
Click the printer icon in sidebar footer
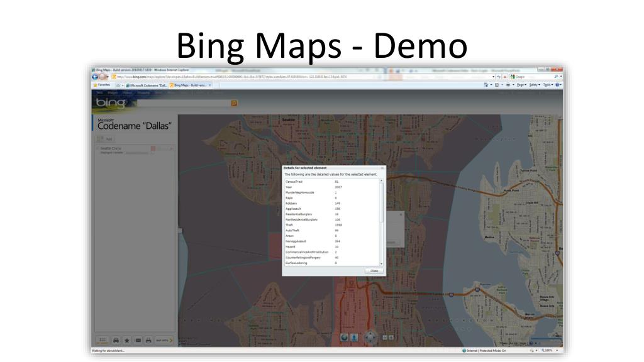(148, 340)
